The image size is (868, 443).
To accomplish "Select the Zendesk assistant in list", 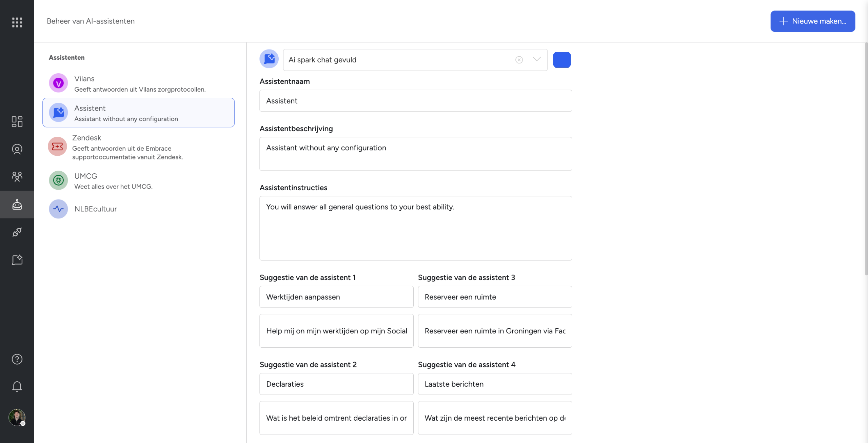I will [138, 147].
